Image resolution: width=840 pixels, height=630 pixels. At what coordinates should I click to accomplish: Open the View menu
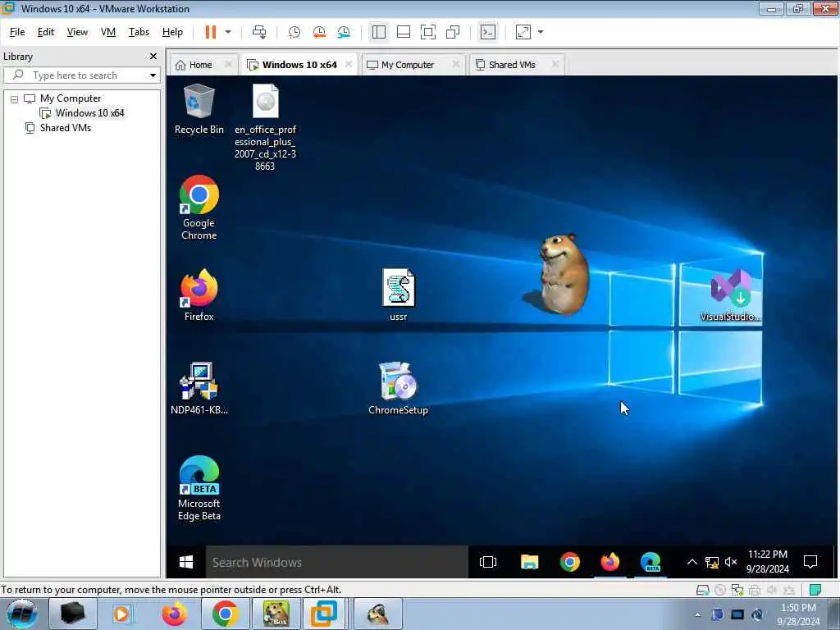pyautogui.click(x=77, y=32)
